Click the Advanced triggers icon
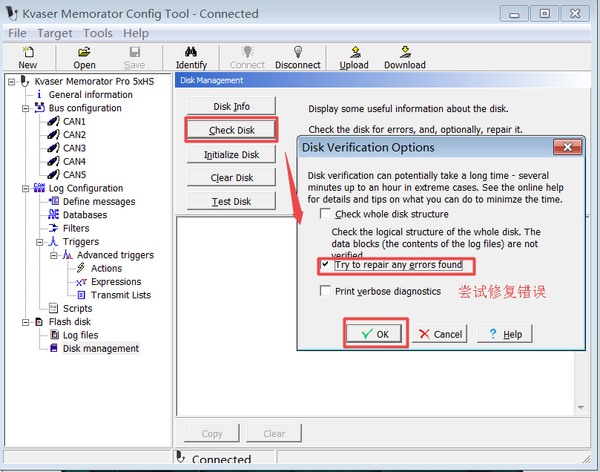 pyautogui.click(x=67, y=255)
